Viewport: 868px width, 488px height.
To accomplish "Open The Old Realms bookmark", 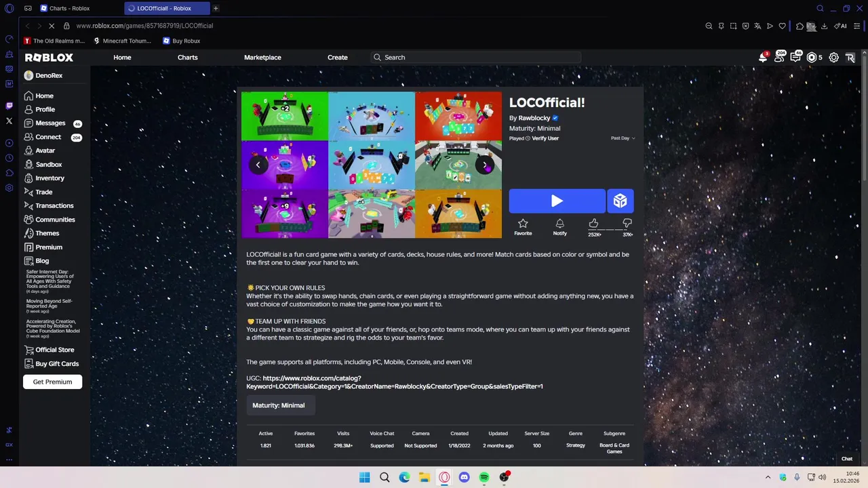I will click(54, 41).
